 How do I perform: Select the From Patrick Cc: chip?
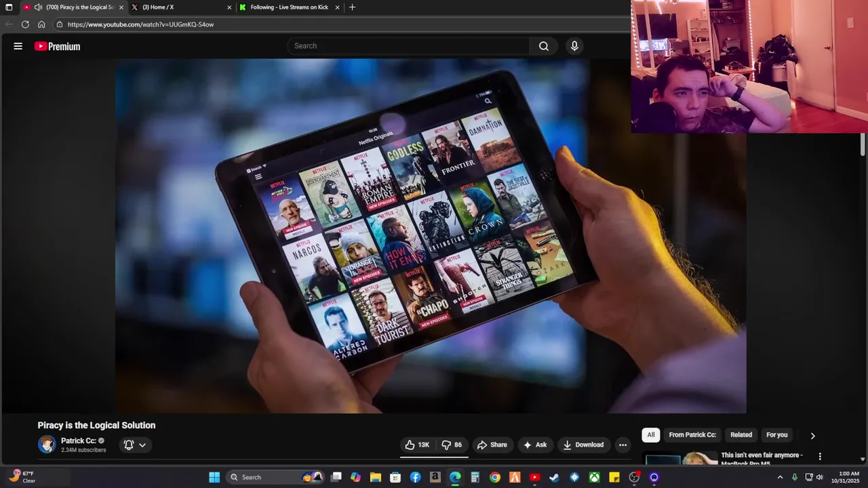692,435
